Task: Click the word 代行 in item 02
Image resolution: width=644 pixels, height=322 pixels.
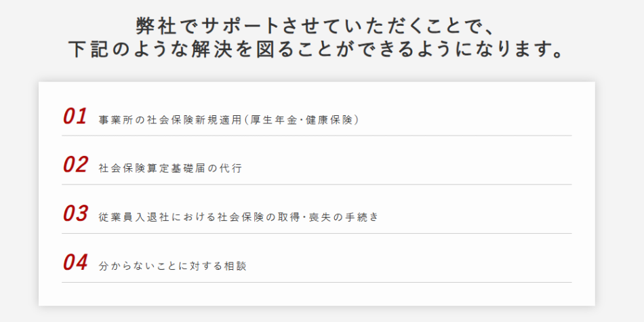Action: pos(230,169)
